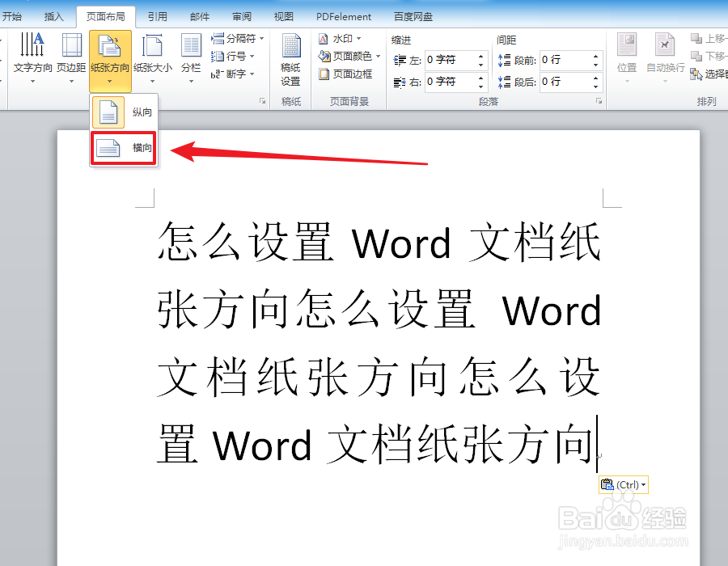Click the right indent icon beside 右
The image size is (728, 566).
click(x=400, y=82)
